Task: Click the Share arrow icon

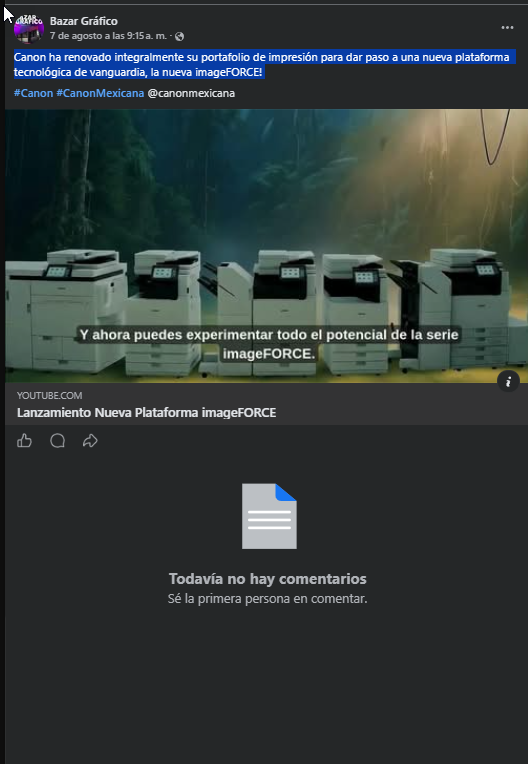Action: pos(90,441)
